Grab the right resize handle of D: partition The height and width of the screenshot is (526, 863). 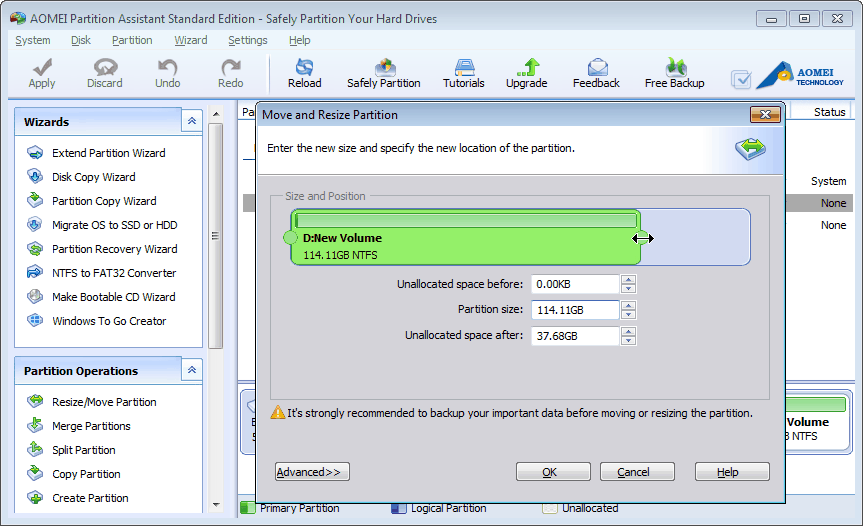pyautogui.click(x=640, y=238)
